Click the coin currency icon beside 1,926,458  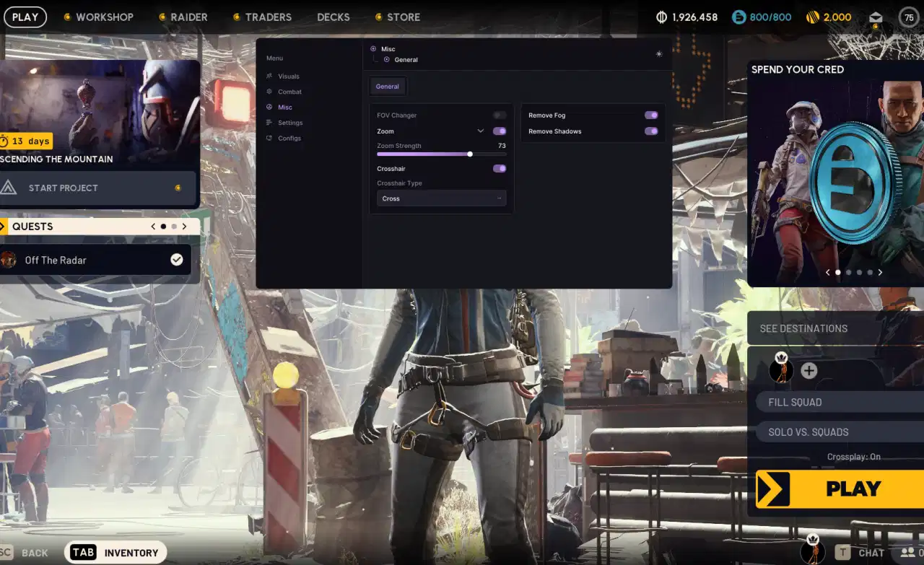(x=661, y=17)
